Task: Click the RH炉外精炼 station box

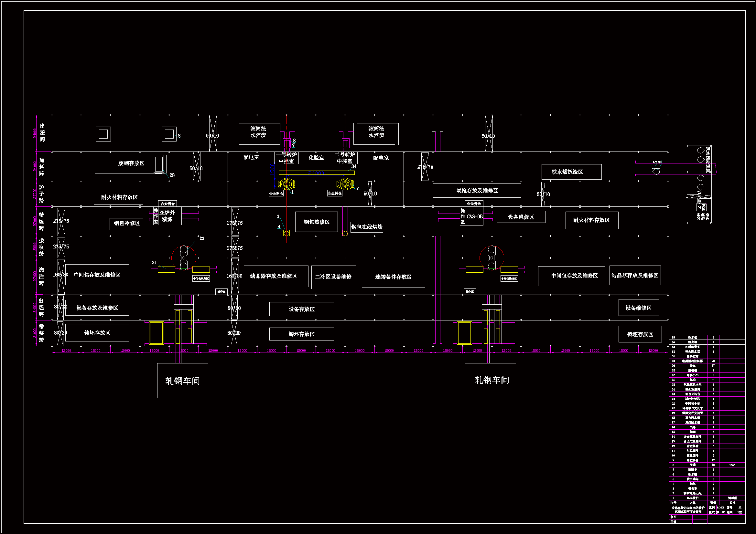Action: click(169, 216)
